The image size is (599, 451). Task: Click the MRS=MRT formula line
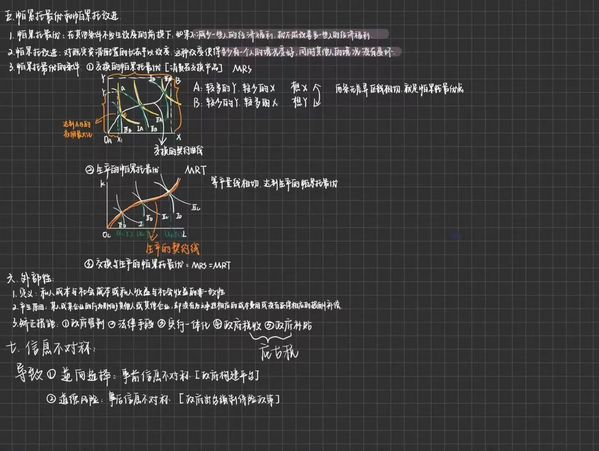[x=158, y=264]
